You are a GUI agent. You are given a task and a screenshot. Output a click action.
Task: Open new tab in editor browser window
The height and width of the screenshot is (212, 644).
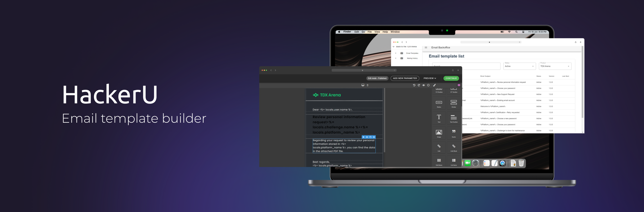pos(458,70)
